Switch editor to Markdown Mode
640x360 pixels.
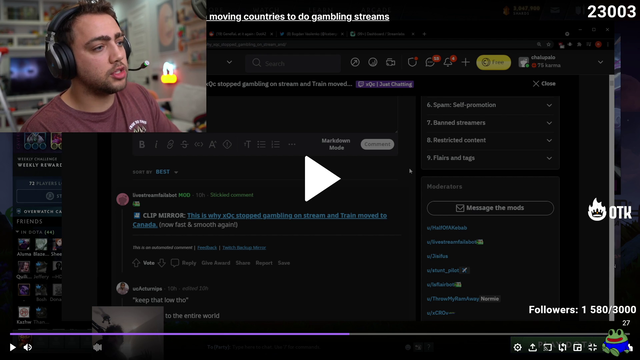tap(336, 144)
